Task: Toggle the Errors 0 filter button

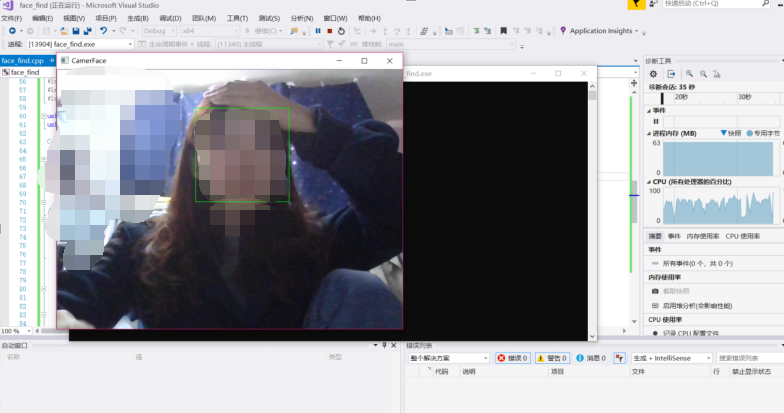Action: pyautogui.click(x=512, y=358)
